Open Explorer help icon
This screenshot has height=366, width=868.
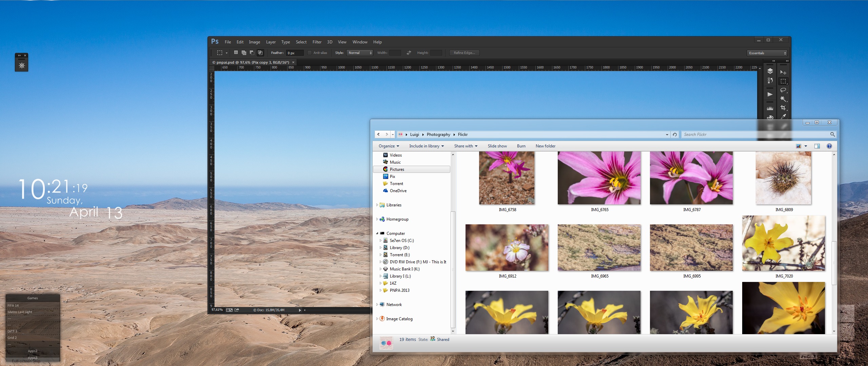[829, 146]
